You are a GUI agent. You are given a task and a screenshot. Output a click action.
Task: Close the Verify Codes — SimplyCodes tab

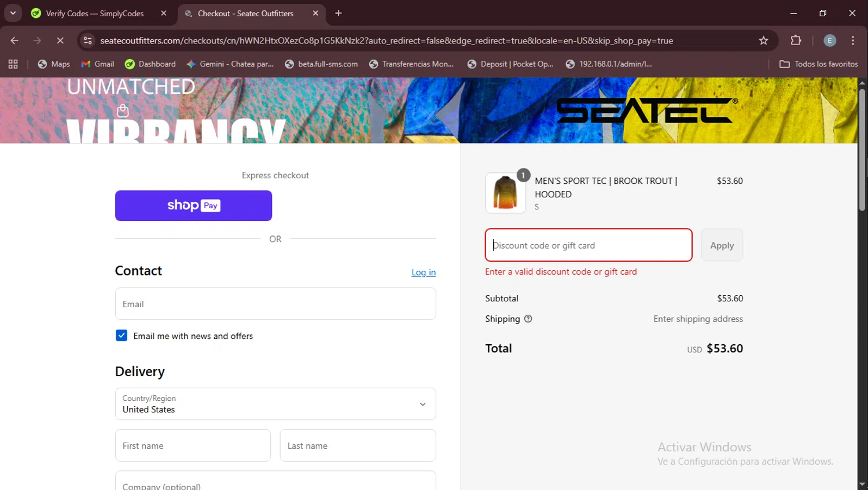tap(164, 13)
